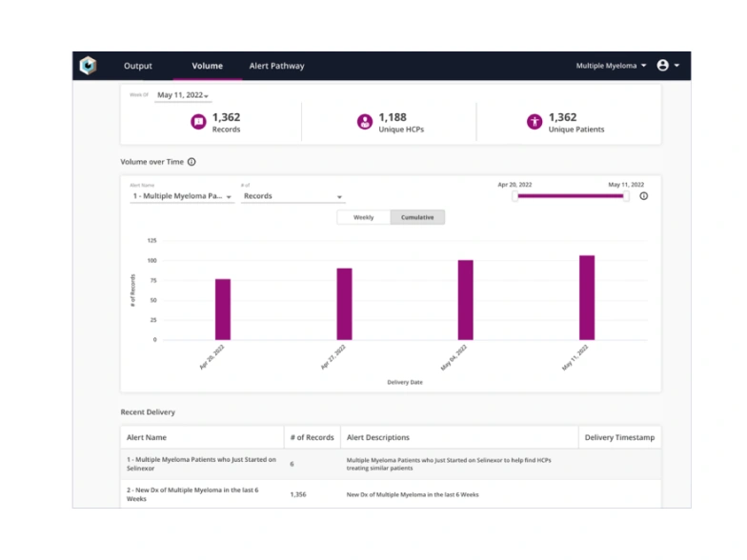747x560 pixels.
Task: Open the Alert Name dropdown
Action: coord(182,196)
